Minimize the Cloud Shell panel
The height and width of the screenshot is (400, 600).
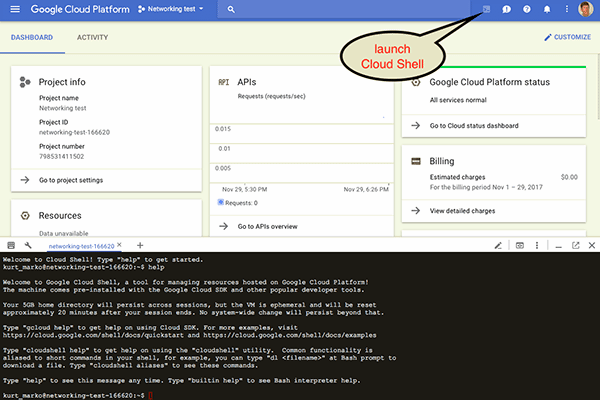(559, 246)
